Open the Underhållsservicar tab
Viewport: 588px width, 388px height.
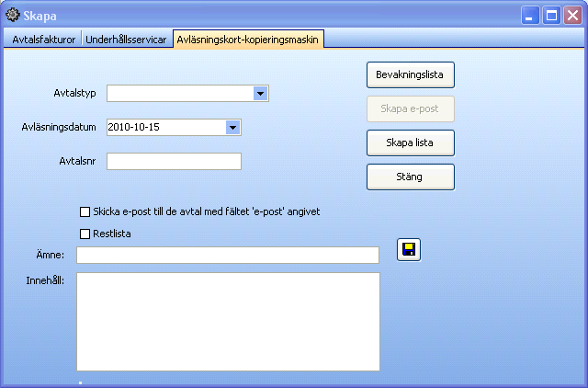(x=126, y=40)
